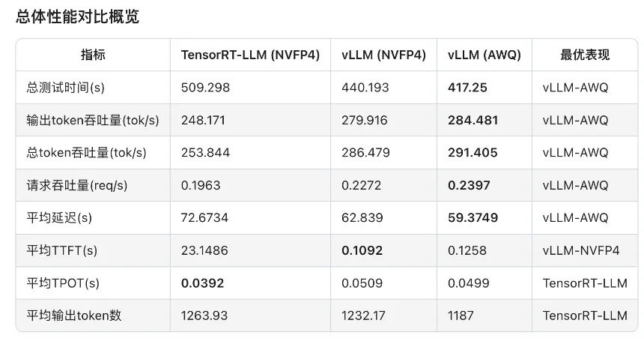This screenshot has width=644, height=341.
Task: Click the bold 291.405 value
Action: (473, 153)
